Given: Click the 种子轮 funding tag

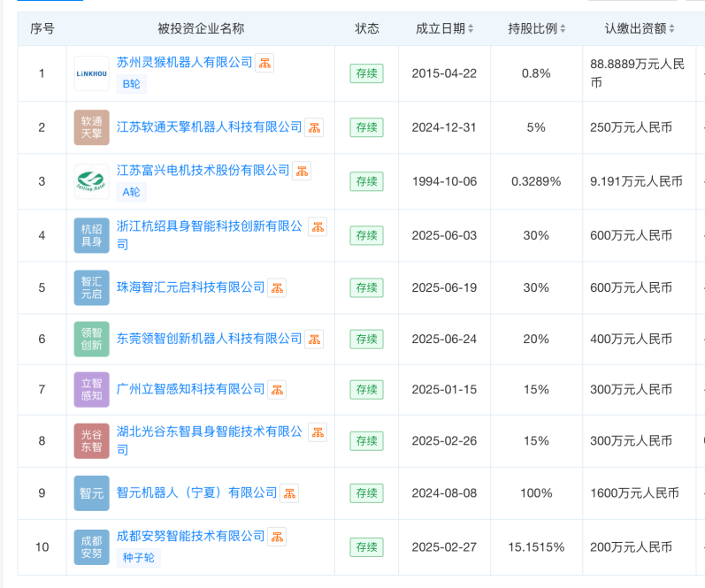Looking at the screenshot, I should coord(139,558).
